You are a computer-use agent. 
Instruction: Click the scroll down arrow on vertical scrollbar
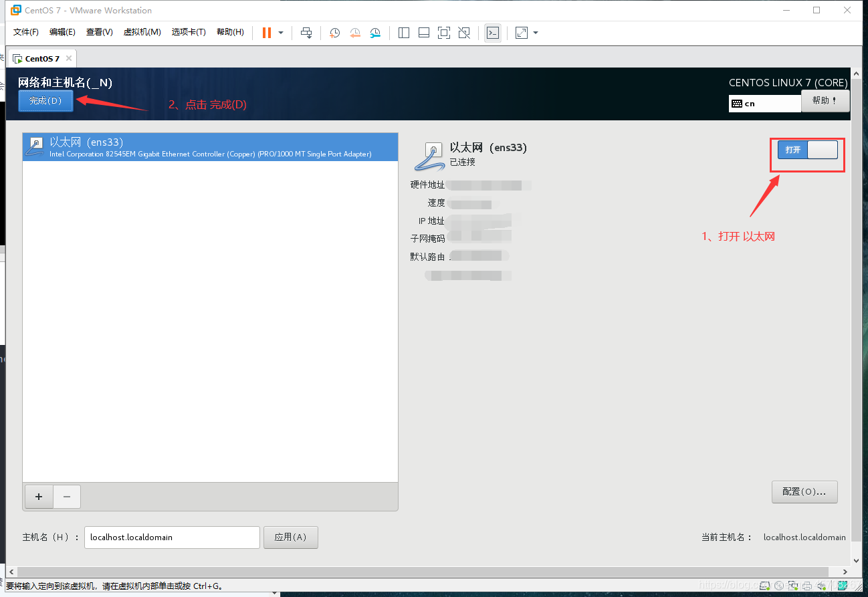pyautogui.click(x=857, y=561)
